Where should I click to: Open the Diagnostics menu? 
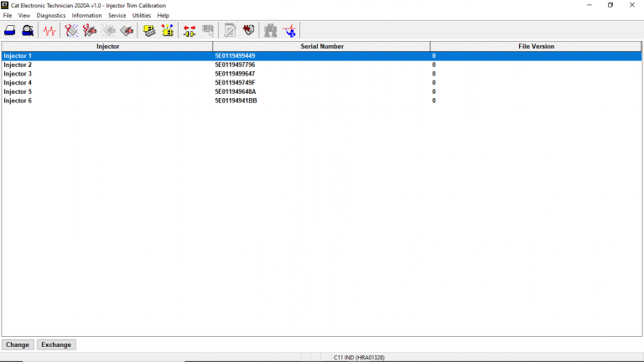(50, 15)
